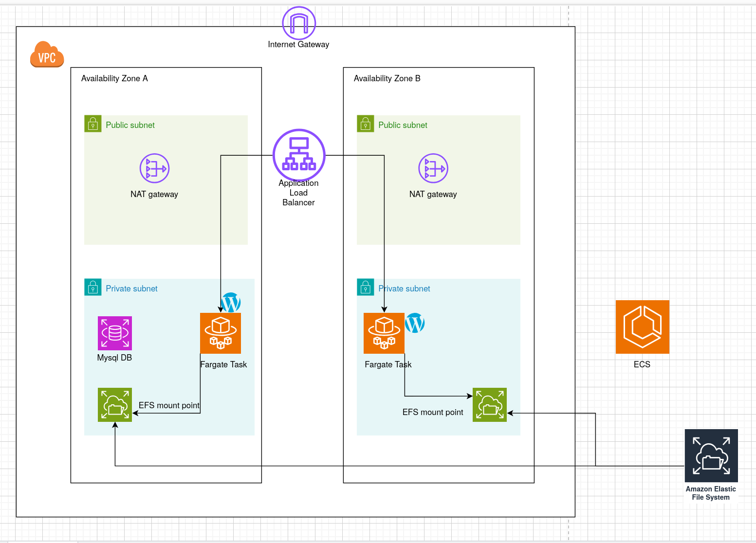Select the Internet Gateway text label
This screenshot has width=756, height=543.
pos(298,44)
